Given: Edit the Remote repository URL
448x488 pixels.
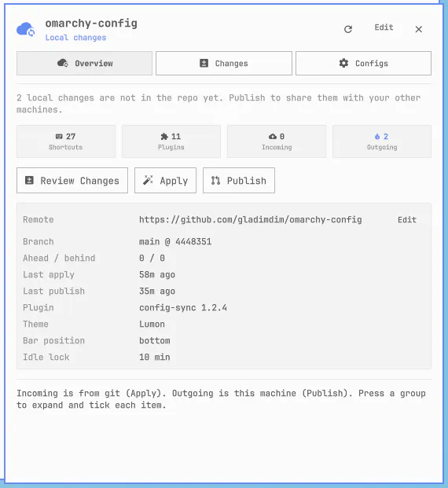Looking at the screenshot, I should click(x=407, y=220).
